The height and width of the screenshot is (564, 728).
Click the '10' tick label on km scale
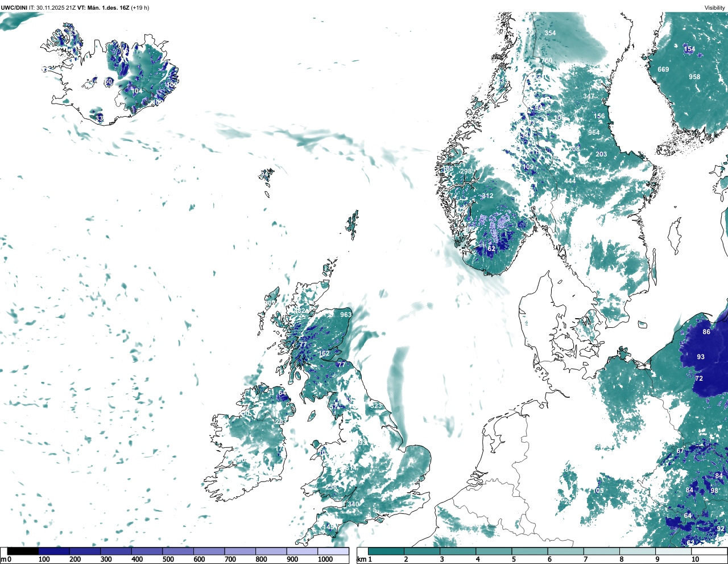(695, 559)
